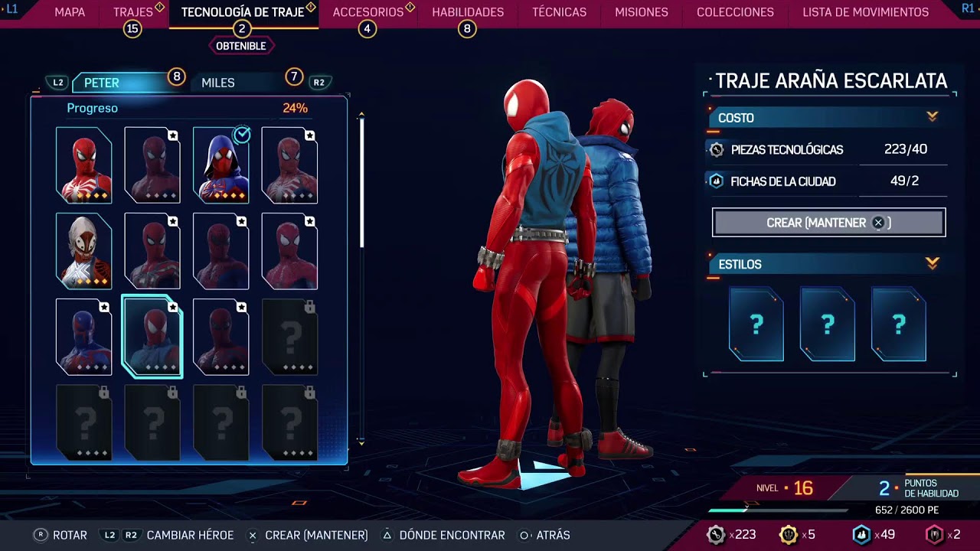Click the 15 badge under TRAJES

tap(133, 29)
